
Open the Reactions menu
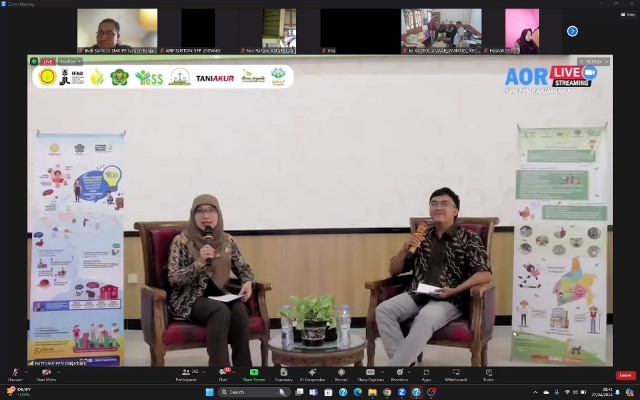pos(400,375)
